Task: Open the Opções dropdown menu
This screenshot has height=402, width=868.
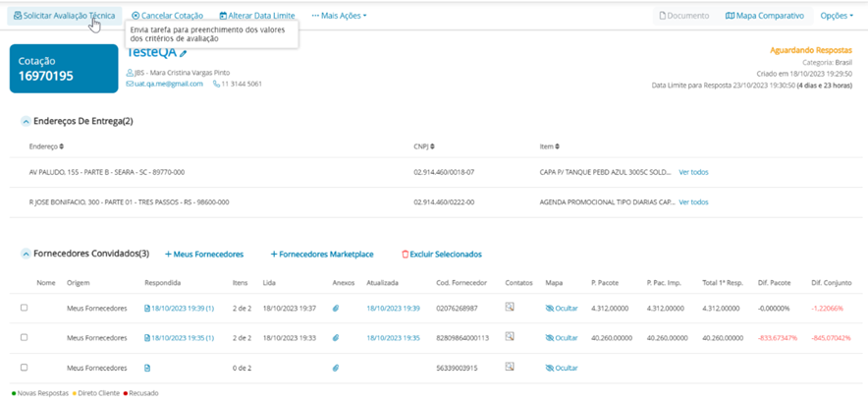Action: [x=837, y=16]
